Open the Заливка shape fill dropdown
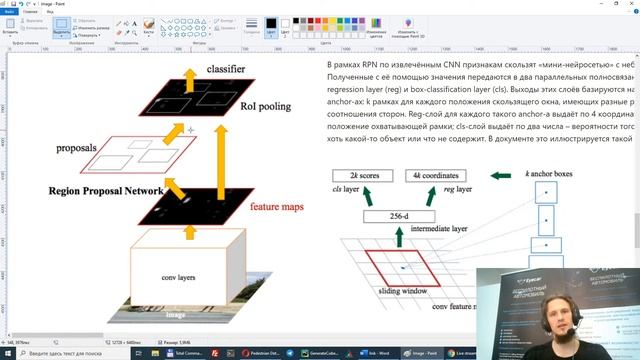640x360 pixels. pyautogui.click(x=226, y=28)
